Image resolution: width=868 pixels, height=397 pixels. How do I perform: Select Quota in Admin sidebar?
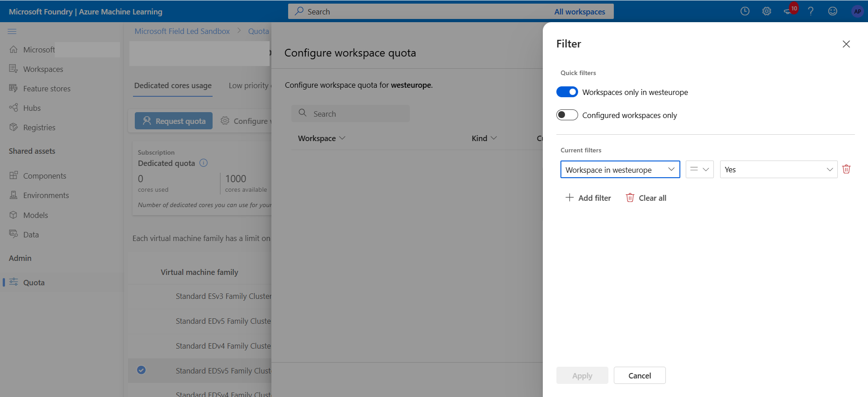[34, 283]
